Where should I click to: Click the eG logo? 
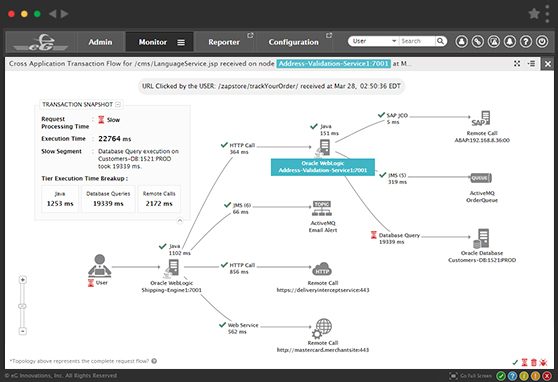(41, 42)
